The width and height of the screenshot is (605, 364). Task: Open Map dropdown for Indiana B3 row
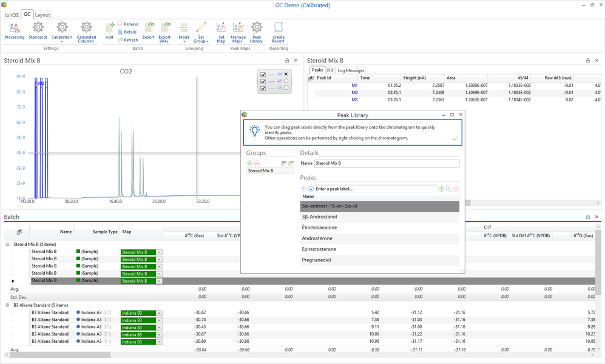point(160,312)
